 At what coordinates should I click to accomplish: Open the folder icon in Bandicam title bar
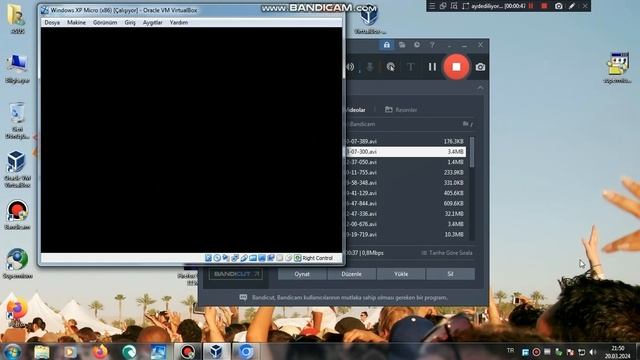402,45
